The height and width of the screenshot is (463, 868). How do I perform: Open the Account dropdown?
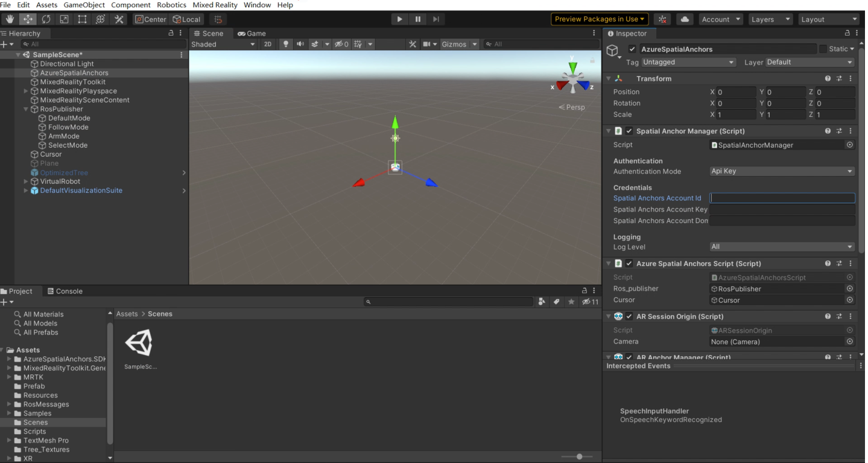coord(721,19)
